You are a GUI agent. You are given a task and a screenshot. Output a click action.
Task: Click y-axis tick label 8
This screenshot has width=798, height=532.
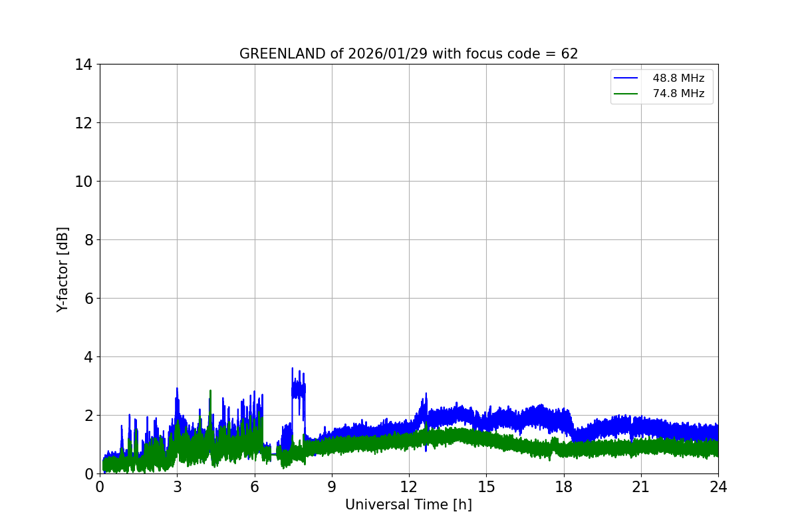point(87,240)
